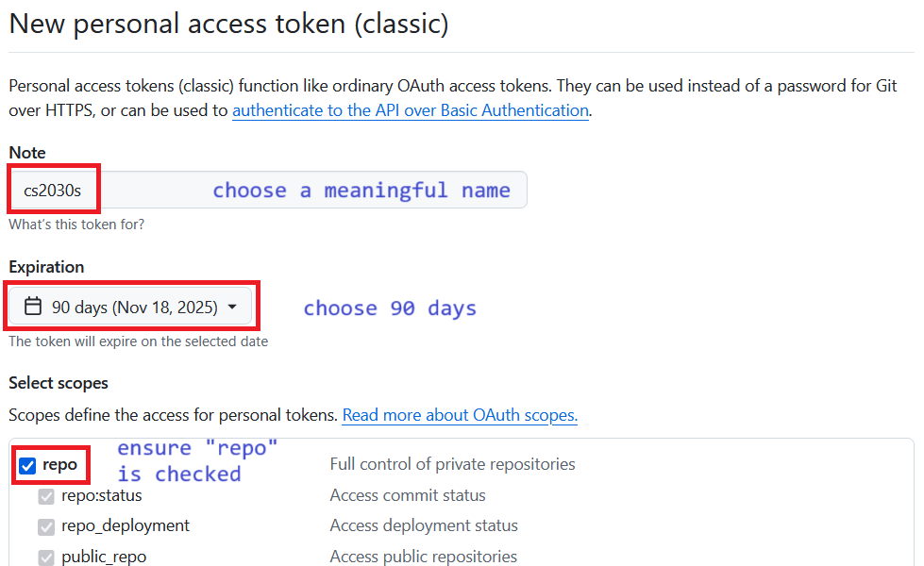Click the repo:status scope label

100,495
